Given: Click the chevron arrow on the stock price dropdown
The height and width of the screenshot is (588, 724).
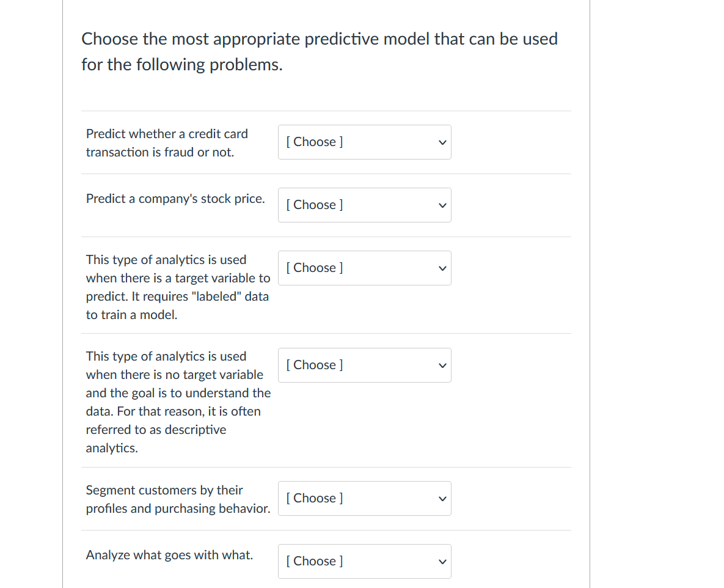Looking at the screenshot, I should click(x=442, y=205).
